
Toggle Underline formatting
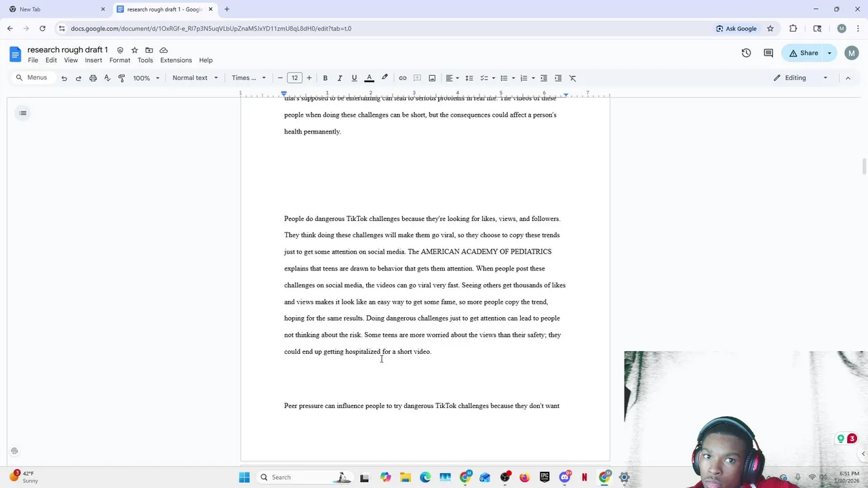354,78
